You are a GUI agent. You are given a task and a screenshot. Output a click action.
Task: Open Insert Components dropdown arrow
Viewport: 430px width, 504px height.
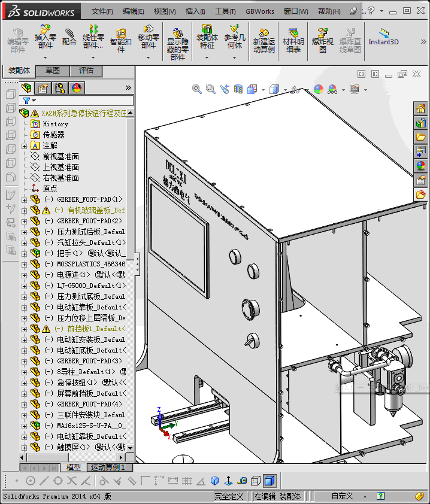pos(45,57)
